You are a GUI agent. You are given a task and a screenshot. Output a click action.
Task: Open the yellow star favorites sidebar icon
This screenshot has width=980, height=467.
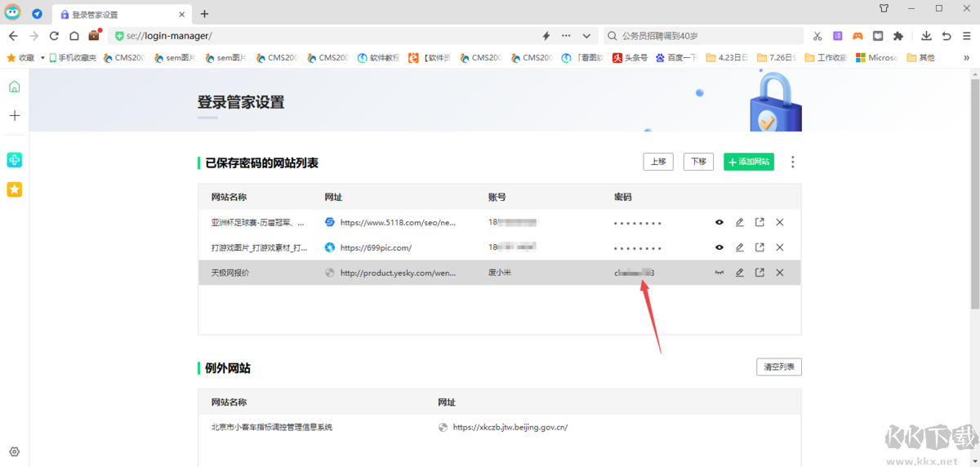tap(14, 189)
